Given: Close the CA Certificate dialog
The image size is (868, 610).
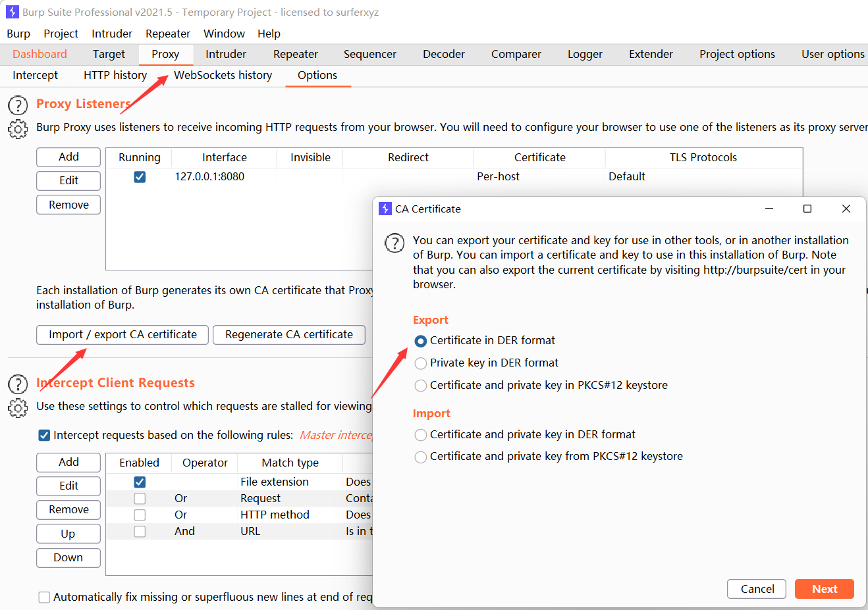Looking at the screenshot, I should click(x=846, y=209).
